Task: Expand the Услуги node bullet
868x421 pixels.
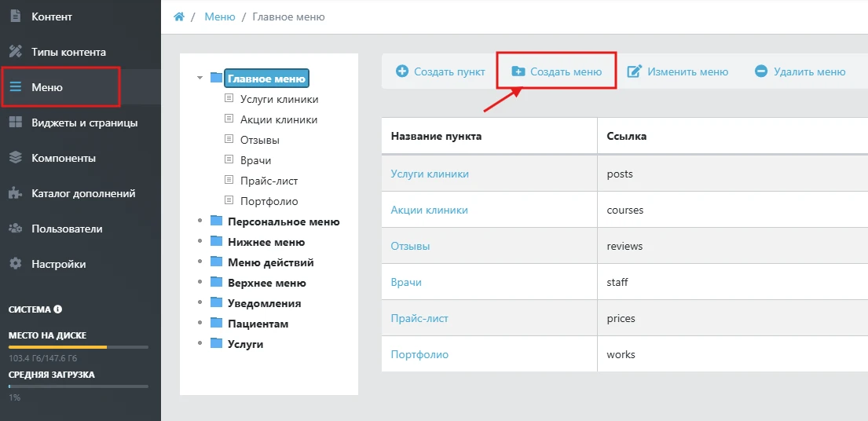Action: coord(200,344)
